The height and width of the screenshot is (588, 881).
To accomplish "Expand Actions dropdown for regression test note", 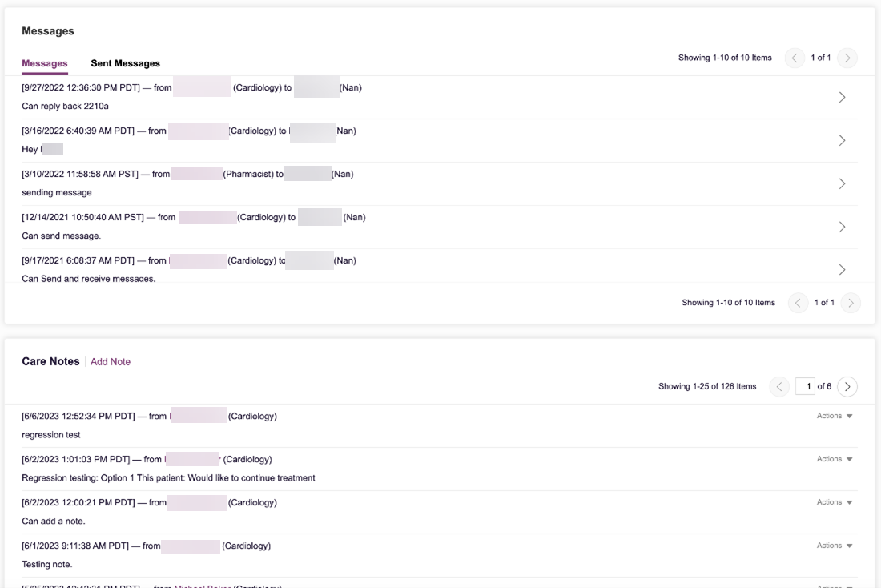I will [835, 416].
